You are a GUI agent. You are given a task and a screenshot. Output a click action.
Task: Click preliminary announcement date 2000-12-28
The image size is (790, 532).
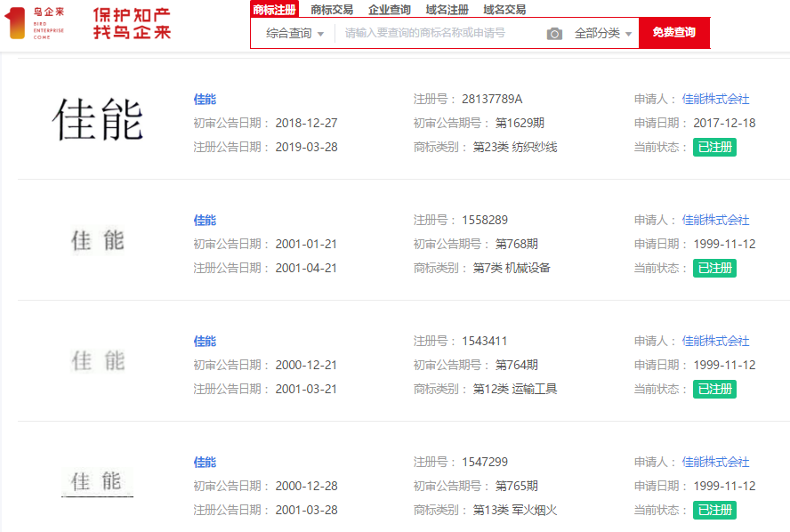pos(306,486)
